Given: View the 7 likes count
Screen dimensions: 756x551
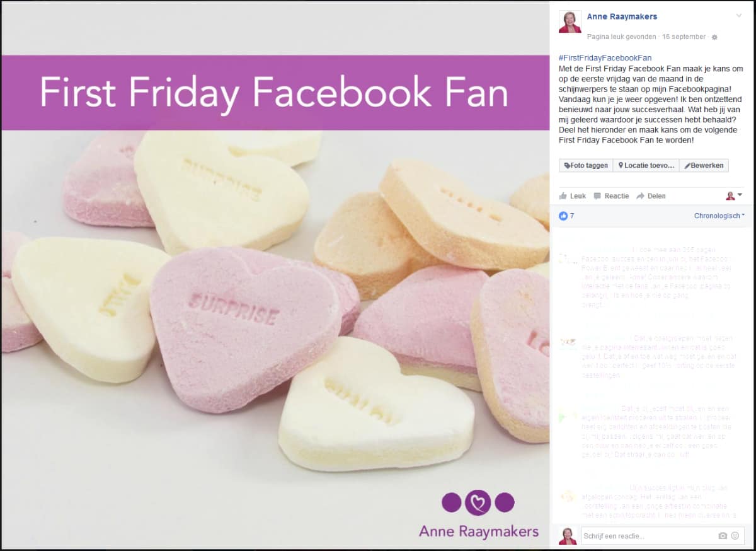Looking at the screenshot, I should click(566, 216).
